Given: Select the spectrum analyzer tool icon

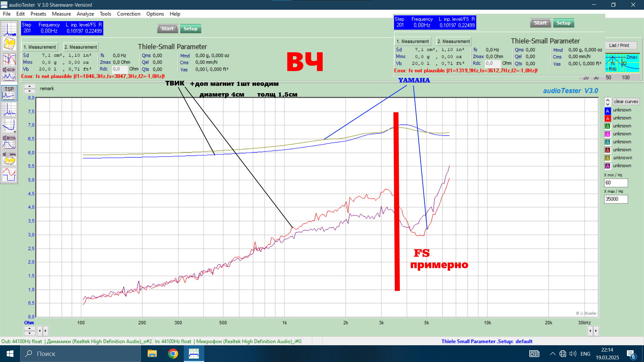Looking at the screenshot, I should point(9,29).
